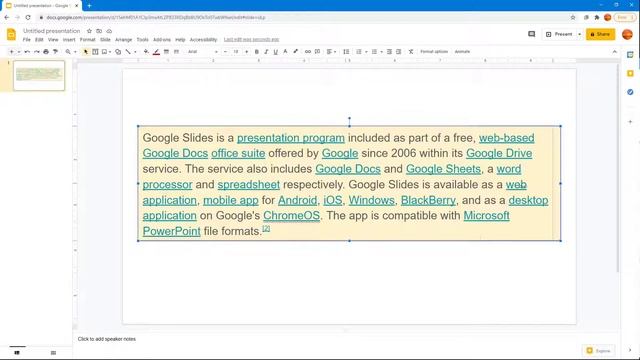Open the Arrange menu

(x=123, y=40)
